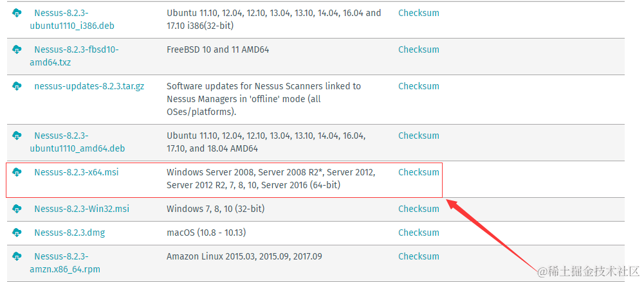Select 'Amazon Linux 2015.03, 2015.09, 2017.09' text
644x282 pixels.
(x=244, y=256)
